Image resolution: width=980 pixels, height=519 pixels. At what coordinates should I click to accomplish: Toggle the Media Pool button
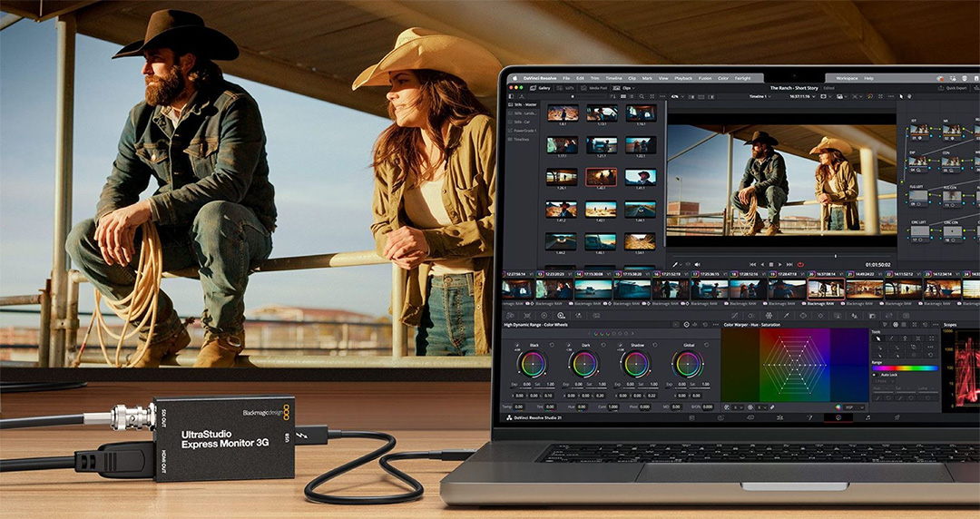(593, 88)
